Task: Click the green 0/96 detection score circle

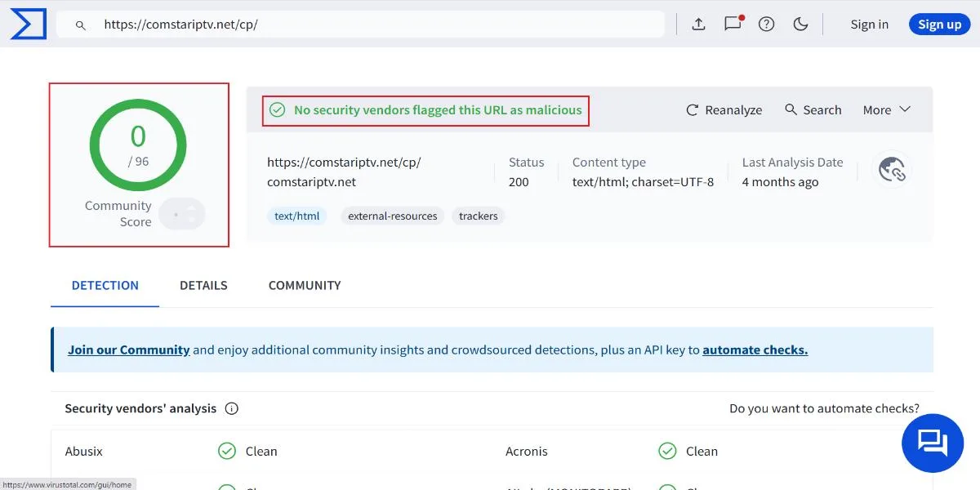Action: [x=138, y=145]
